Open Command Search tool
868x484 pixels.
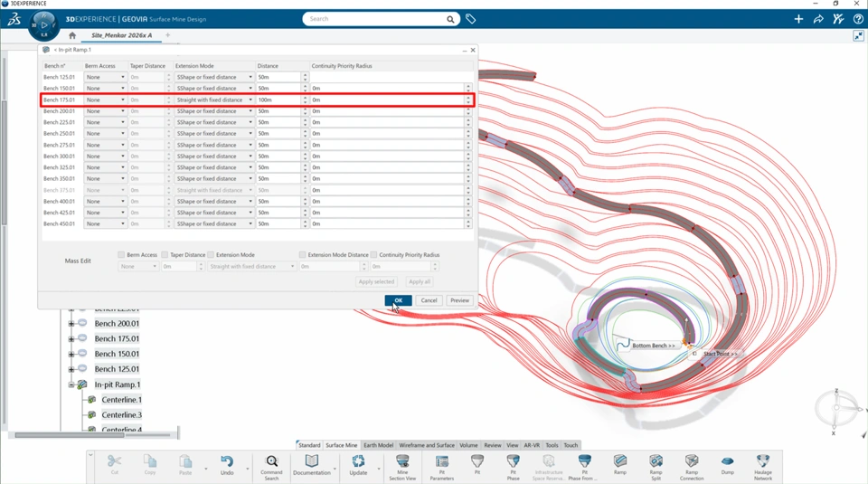271,467
